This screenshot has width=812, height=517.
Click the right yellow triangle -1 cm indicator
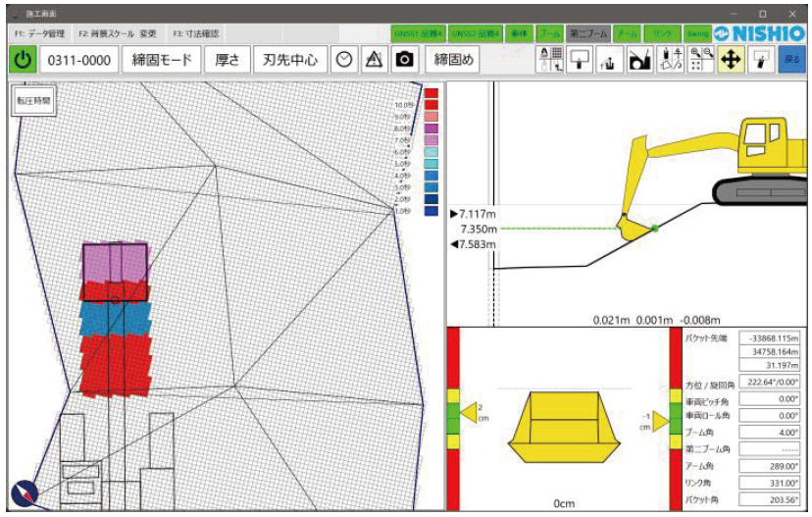tap(660, 421)
